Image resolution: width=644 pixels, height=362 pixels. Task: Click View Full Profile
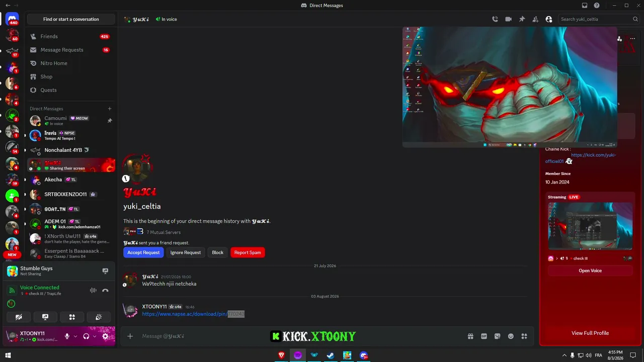click(590, 333)
